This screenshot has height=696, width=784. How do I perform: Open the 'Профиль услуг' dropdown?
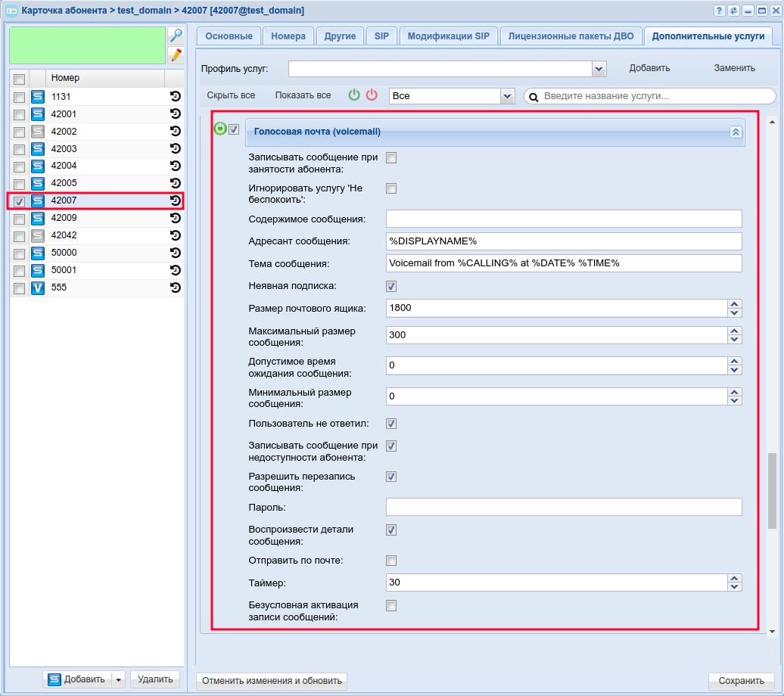pos(599,69)
